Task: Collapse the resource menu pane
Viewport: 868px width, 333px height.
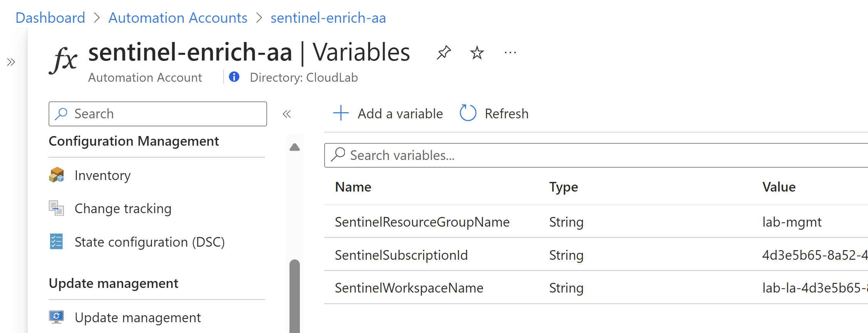Action: tap(286, 114)
